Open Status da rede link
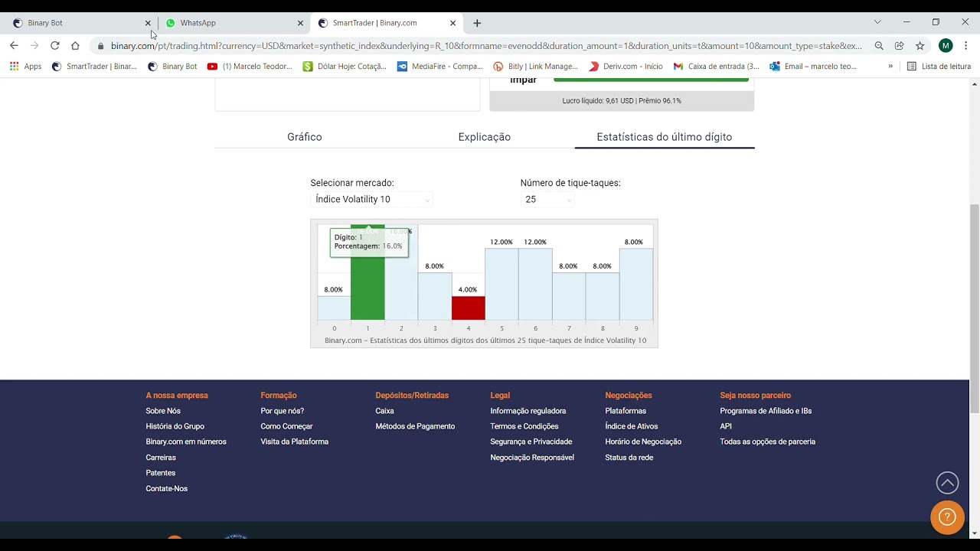The width and height of the screenshot is (980, 551). click(629, 458)
